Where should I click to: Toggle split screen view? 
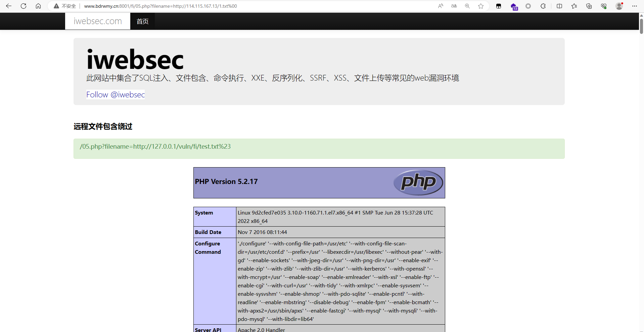pos(559,6)
